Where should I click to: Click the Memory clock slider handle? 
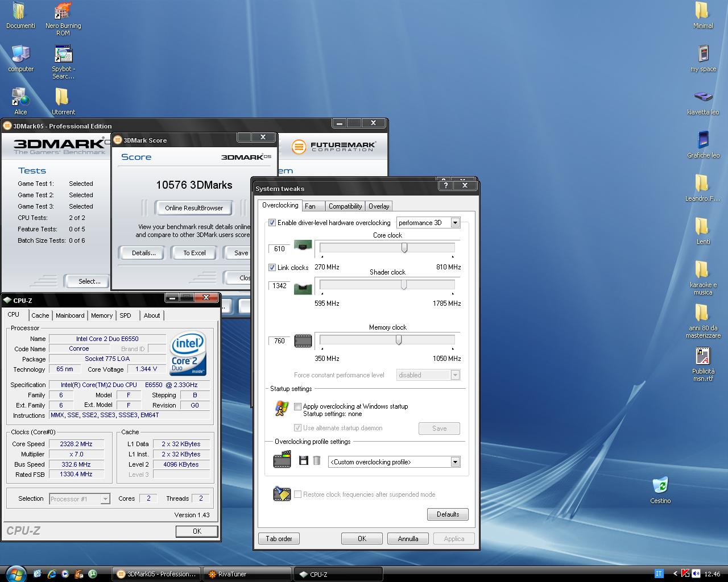pos(399,340)
